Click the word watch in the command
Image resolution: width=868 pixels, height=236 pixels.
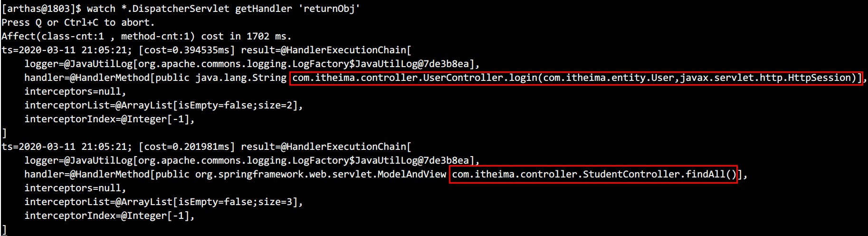(x=101, y=9)
